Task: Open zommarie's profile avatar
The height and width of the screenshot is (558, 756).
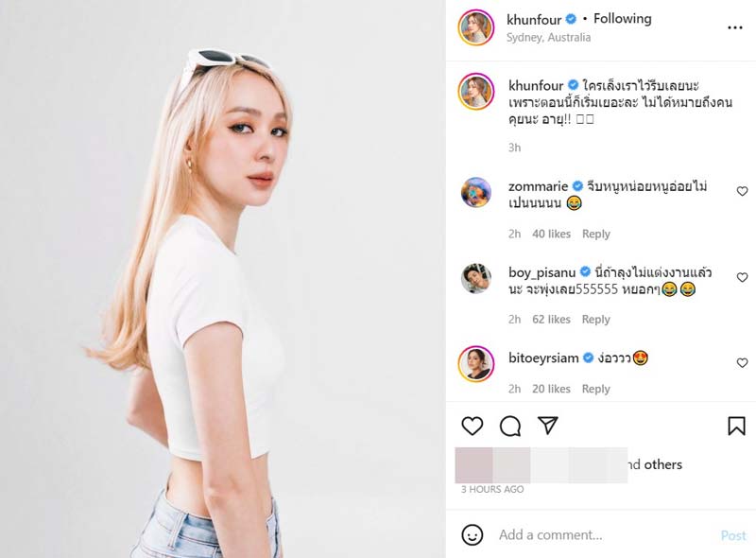Action: 476,192
